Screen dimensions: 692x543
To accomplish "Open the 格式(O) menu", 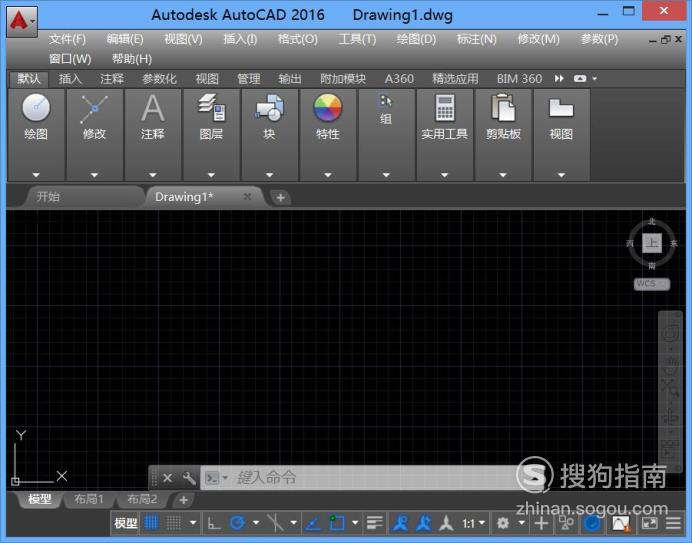I will [x=298, y=39].
